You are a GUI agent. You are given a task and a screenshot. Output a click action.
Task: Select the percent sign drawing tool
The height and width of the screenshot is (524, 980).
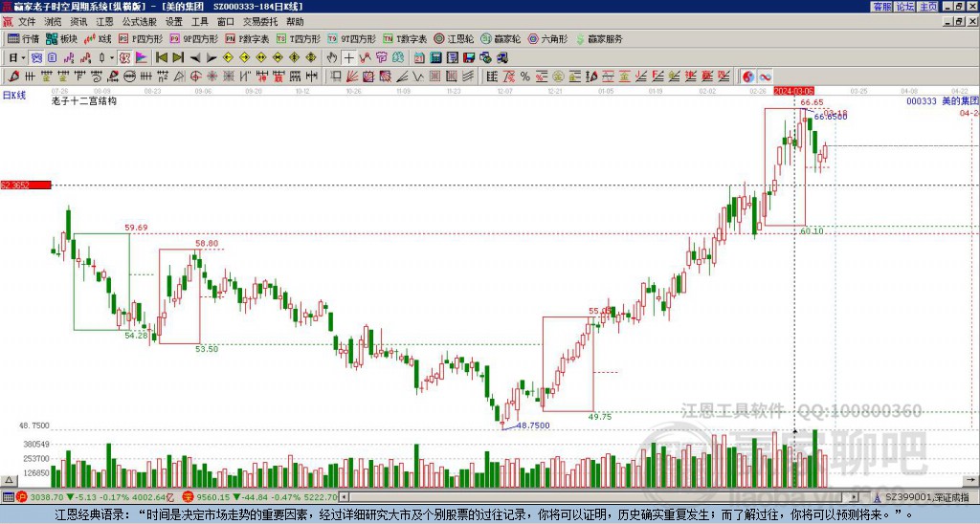pos(525,76)
